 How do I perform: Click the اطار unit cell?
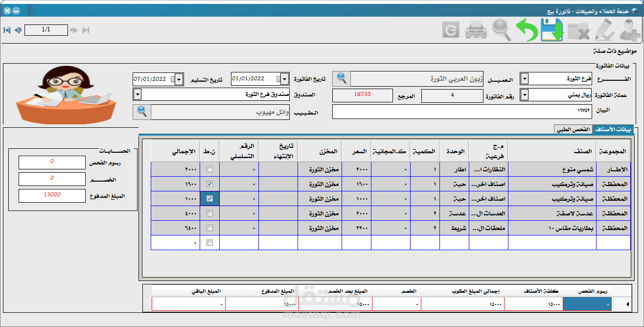point(454,169)
